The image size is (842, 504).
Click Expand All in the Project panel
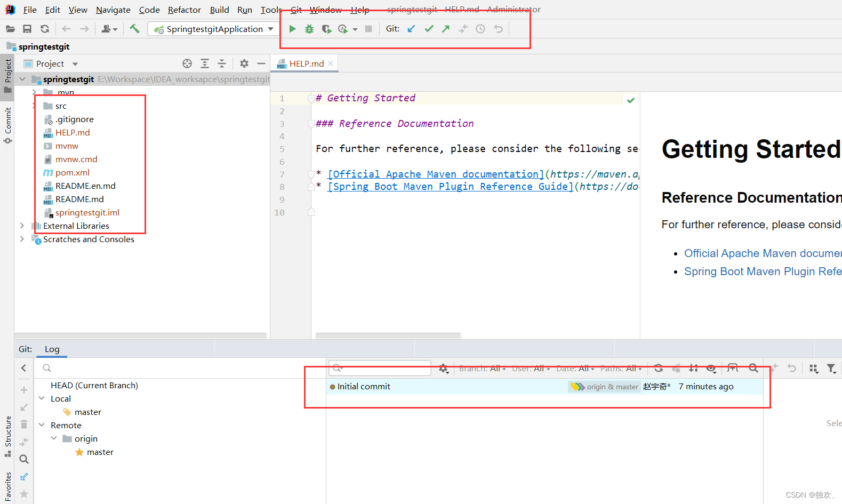(205, 63)
